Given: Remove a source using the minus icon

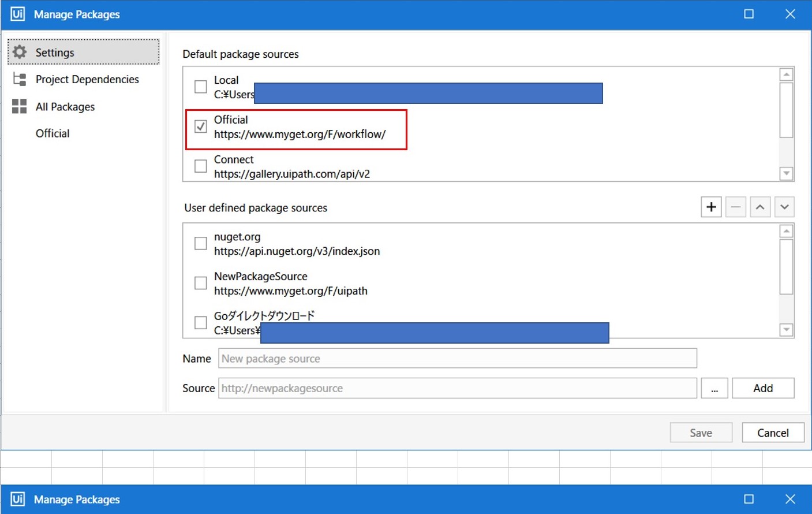Looking at the screenshot, I should (735, 206).
